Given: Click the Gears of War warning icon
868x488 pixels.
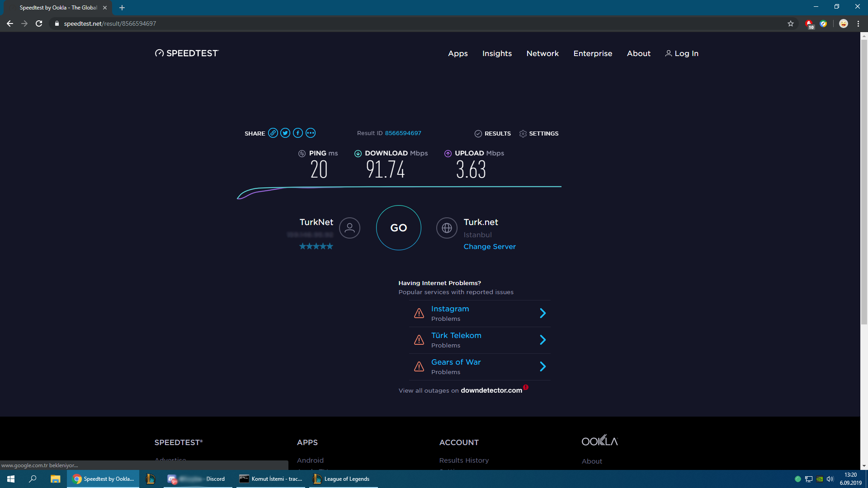Looking at the screenshot, I should coord(419,366).
